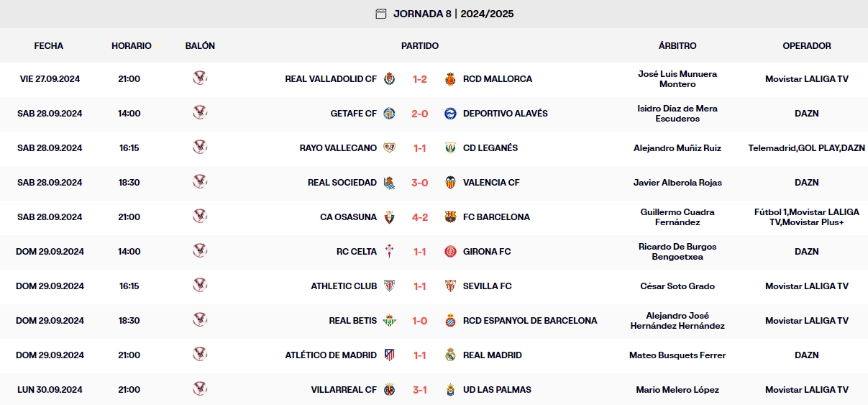
Task: Click referee José Luis Munuera Montero
Action: tap(677, 79)
